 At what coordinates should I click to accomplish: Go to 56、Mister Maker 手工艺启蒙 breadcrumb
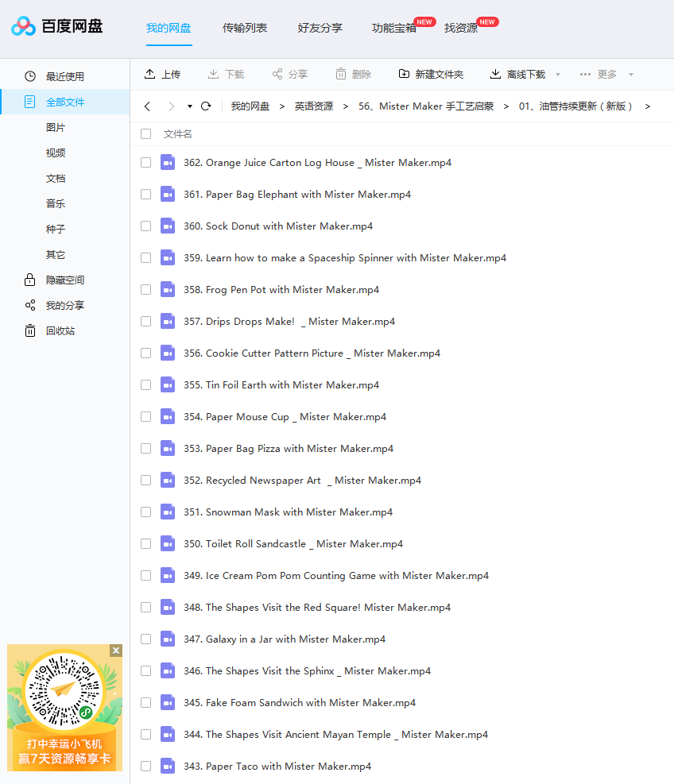coord(426,106)
